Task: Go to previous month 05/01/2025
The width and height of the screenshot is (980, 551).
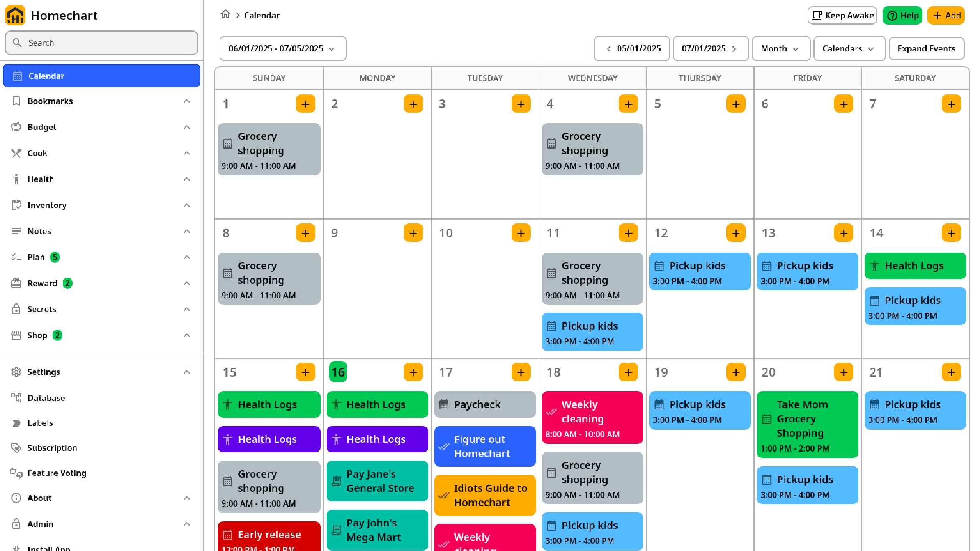Action: [x=632, y=48]
